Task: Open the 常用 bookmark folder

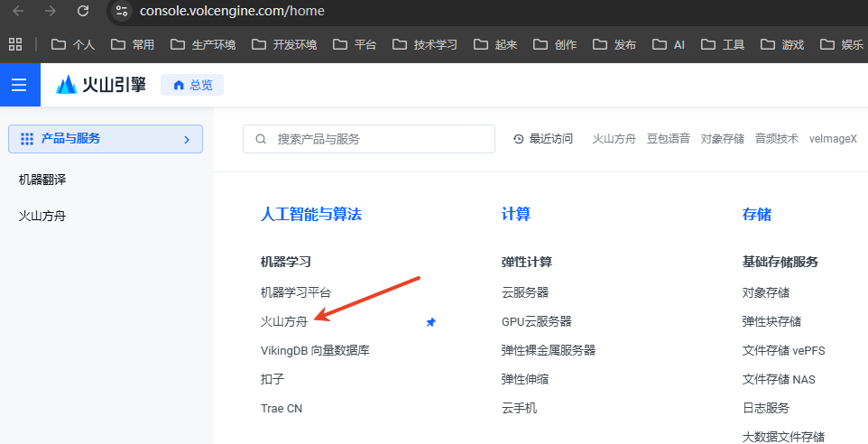Action: (133, 44)
